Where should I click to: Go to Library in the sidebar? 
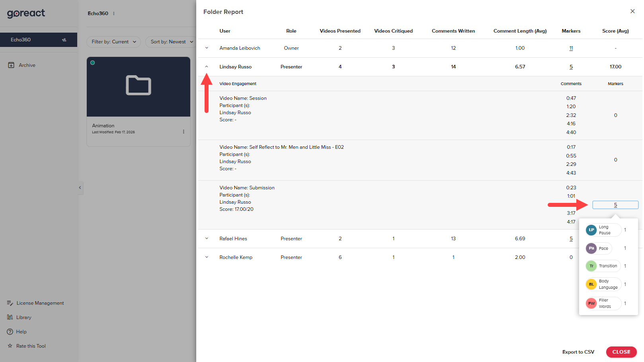point(23,317)
